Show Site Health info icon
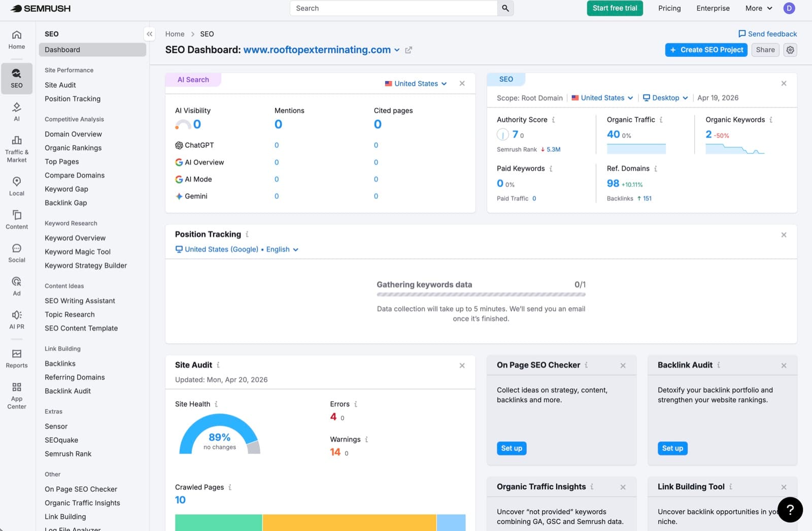Screen dimensions: 812x531 pos(216,404)
